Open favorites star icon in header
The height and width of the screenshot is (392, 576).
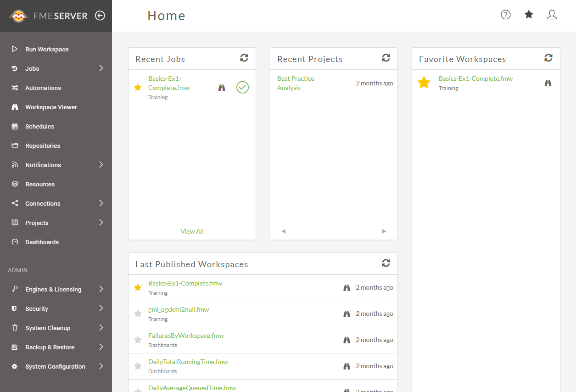pyautogui.click(x=529, y=15)
